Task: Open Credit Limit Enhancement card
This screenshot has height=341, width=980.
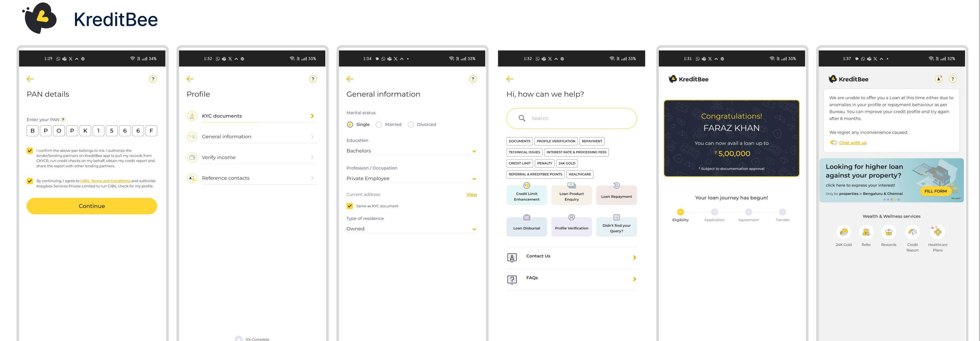Action: pos(527,195)
